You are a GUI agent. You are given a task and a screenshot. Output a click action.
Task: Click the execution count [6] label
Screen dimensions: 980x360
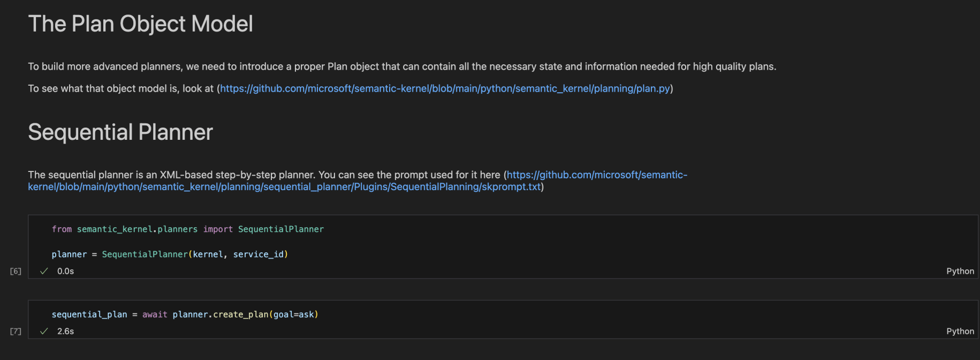pyautogui.click(x=16, y=271)
